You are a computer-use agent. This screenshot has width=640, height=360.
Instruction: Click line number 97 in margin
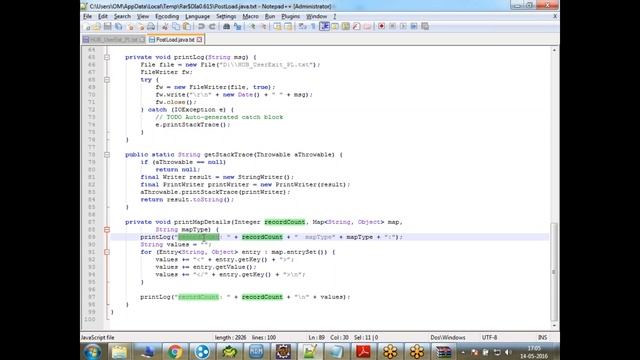91,297
